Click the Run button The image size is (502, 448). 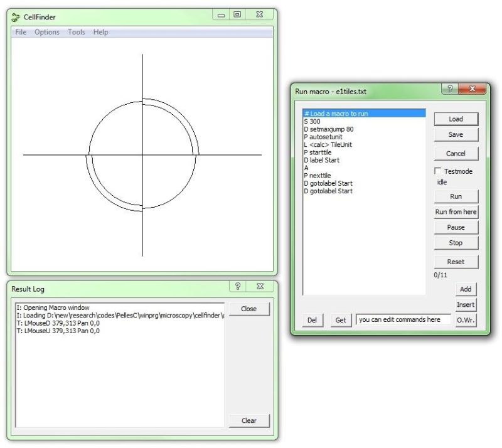pos(456,196)
